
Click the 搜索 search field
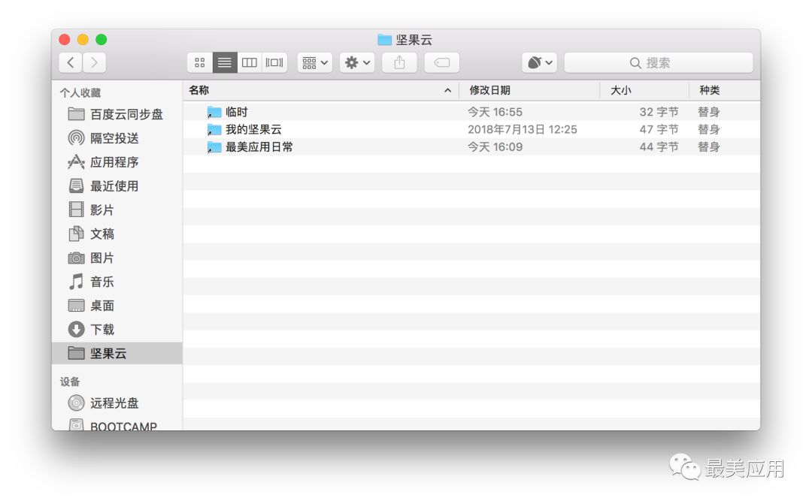(658, 62)
